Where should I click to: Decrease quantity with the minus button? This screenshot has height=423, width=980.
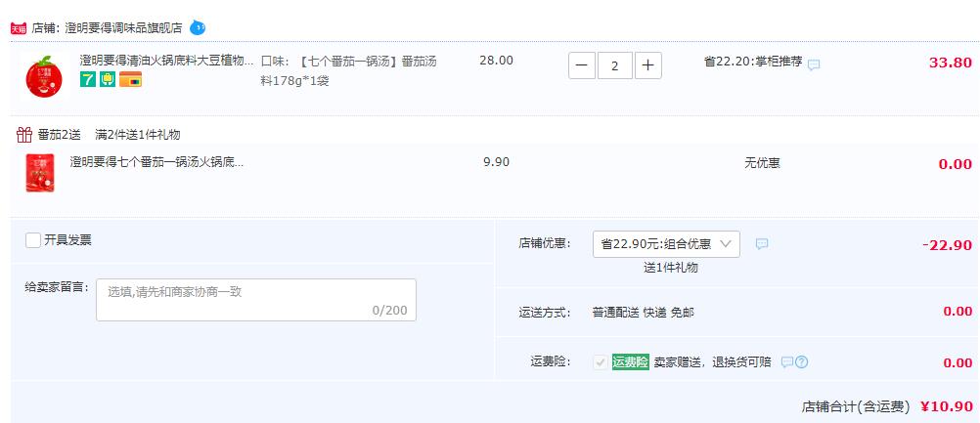(582, 65)
